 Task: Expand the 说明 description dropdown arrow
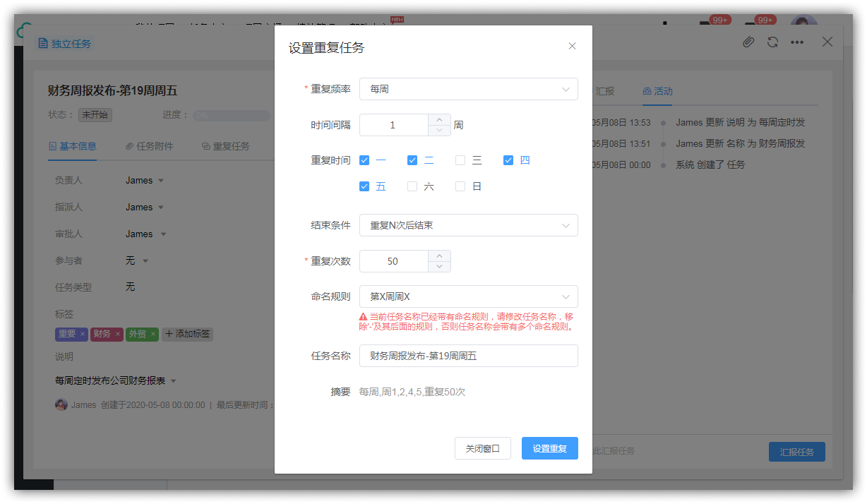174,381
